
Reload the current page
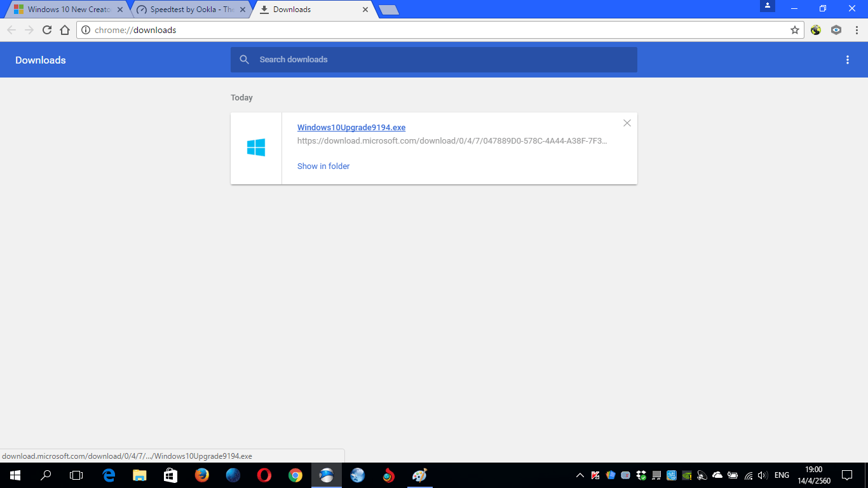pyautogui.click(x=47, y=30)
